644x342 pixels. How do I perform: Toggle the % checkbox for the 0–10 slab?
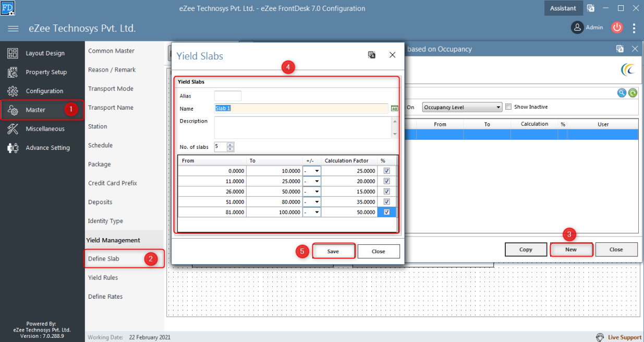[386, 171]
